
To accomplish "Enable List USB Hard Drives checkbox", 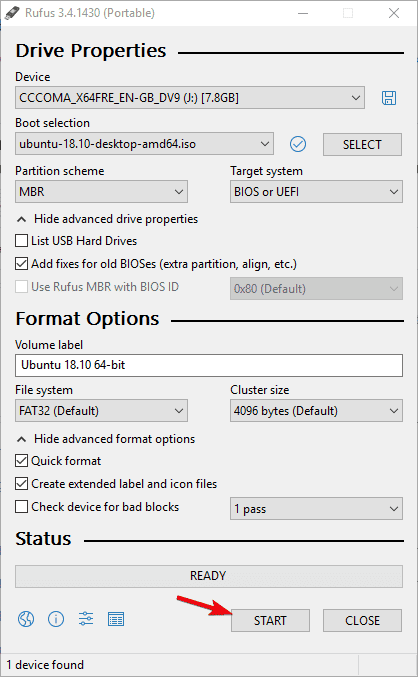I will pos(22,240).
